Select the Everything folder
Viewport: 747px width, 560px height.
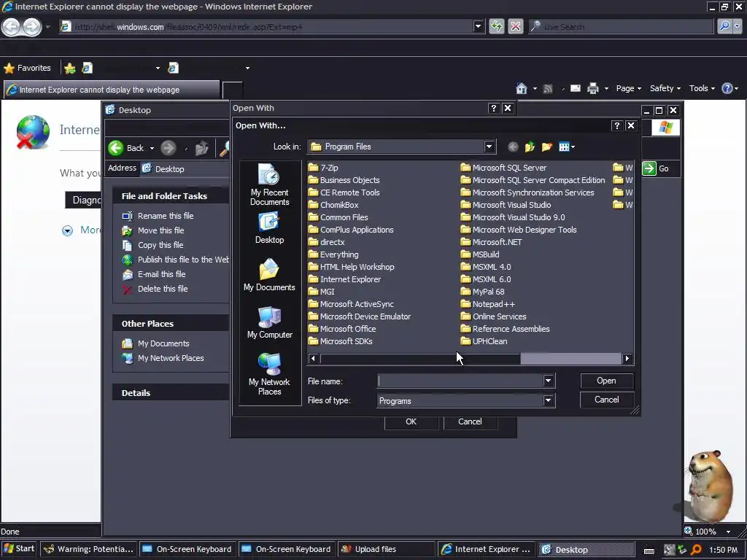click(x=333, y=254)
